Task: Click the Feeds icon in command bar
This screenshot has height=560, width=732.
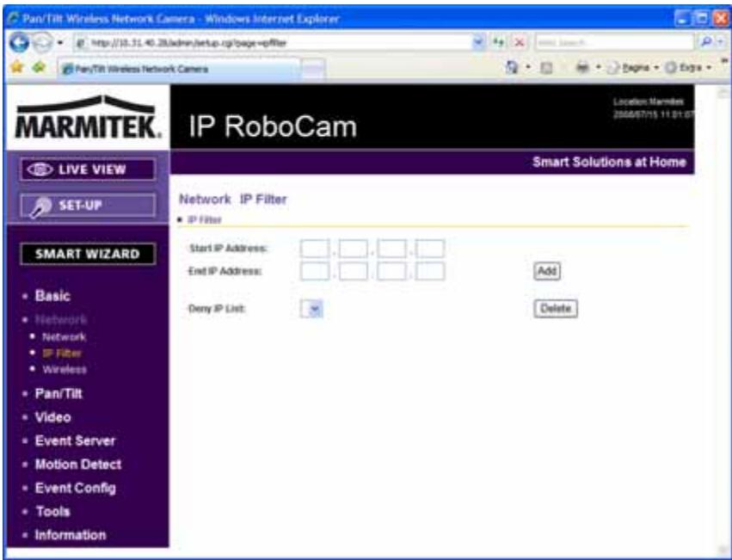Action: point(546,69)
